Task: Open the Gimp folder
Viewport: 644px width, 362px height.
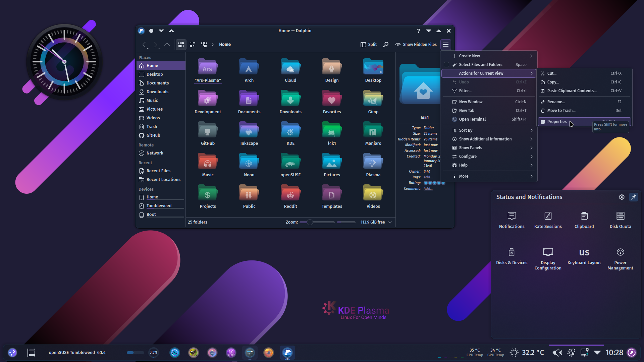Action: pyautogui.click(x=373, y=102)
